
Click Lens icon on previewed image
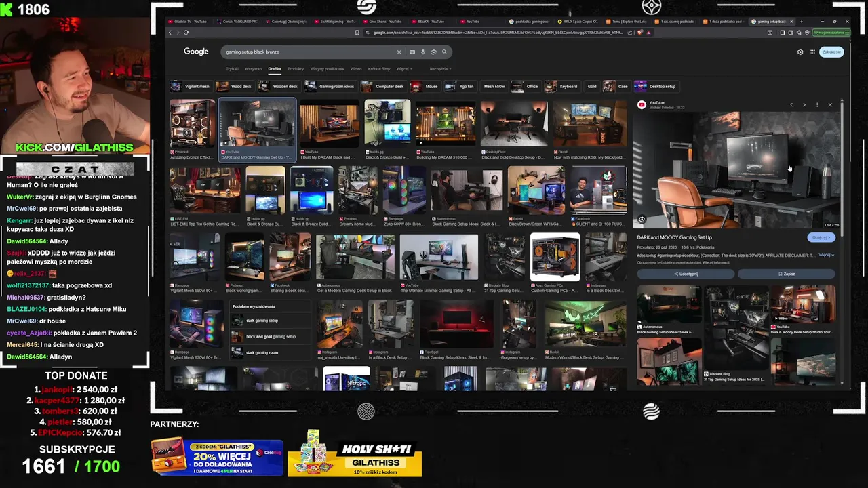coord(642,219)
